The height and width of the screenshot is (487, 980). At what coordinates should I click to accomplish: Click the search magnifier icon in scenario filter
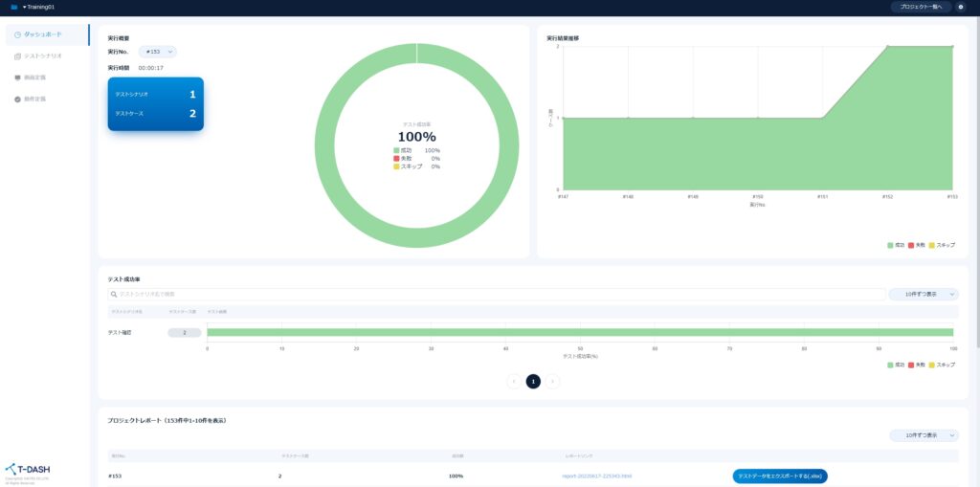pyautogui.click(x=114, y=294)
